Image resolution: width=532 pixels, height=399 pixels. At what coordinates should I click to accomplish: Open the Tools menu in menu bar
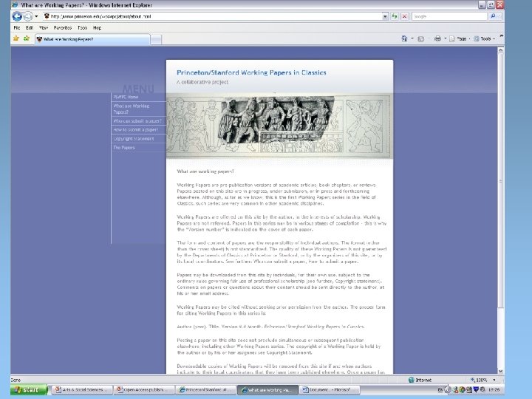click(83, 28)
